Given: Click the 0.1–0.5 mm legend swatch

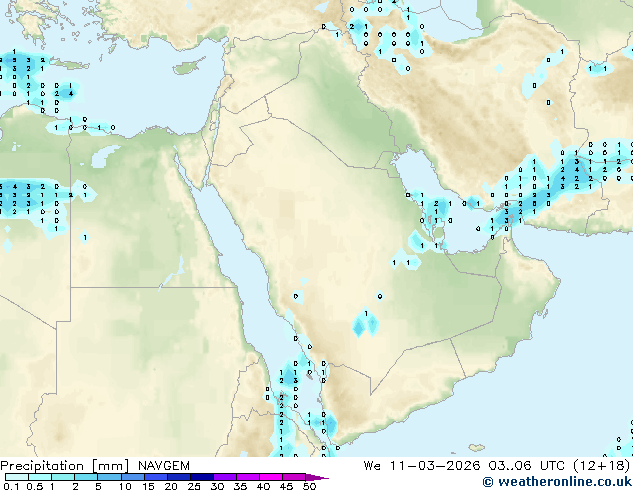Looking at the screenshot, I should [x=17, y=477].
